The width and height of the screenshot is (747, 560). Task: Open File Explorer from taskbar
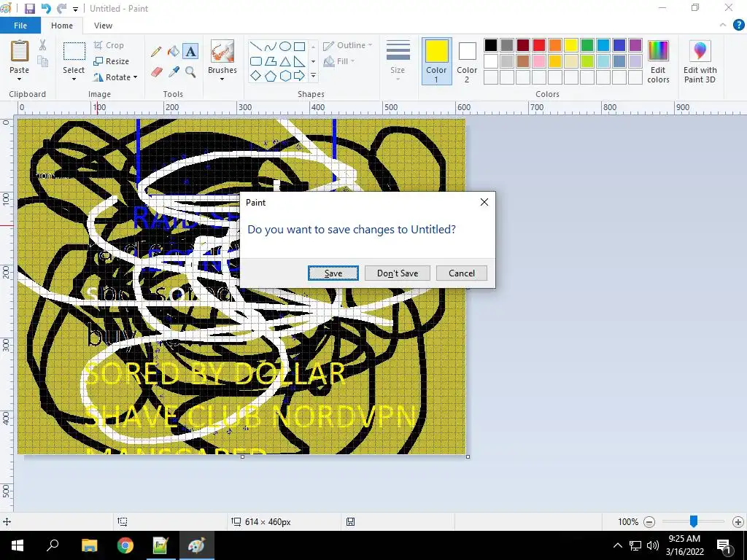(89, 545)
